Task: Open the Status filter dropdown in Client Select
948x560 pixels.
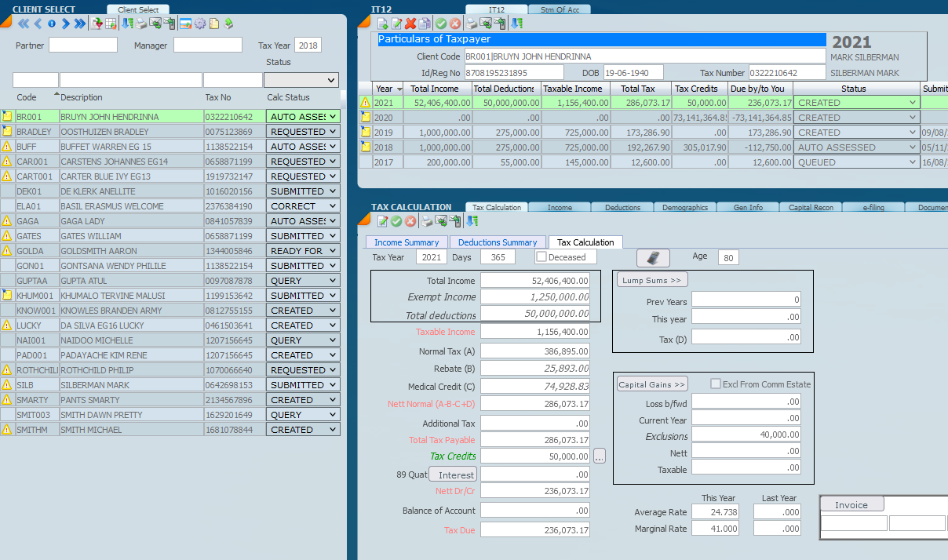Action: click(301, 80)
